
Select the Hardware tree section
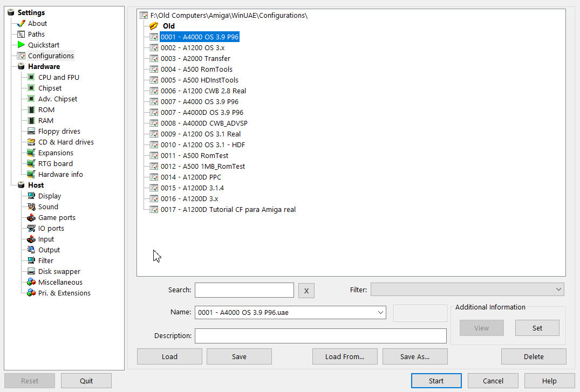coord(44,66)
